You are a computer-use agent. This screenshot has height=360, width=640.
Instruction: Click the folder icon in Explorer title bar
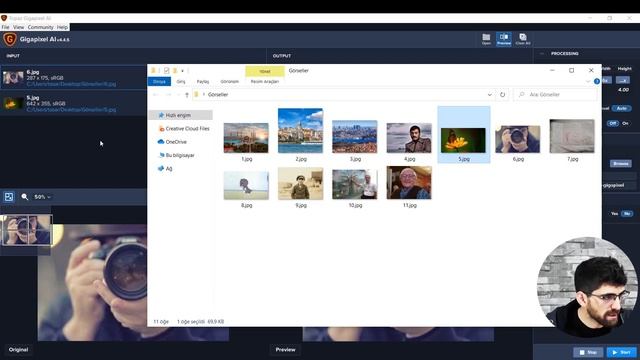tap(153, 71)
